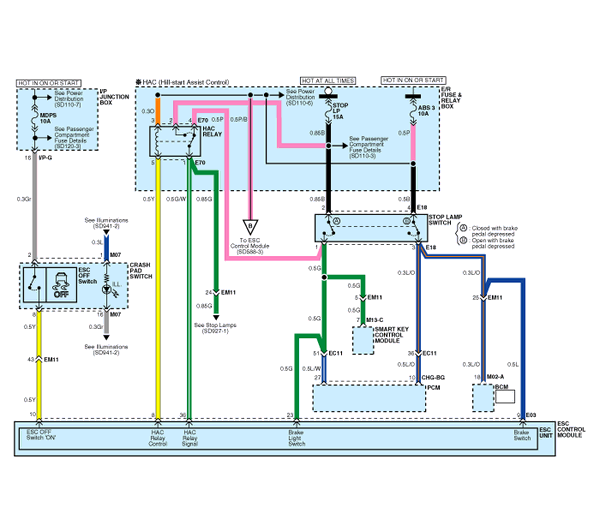Select the HAC relay symbol
The image size is (600, 507).
point(175,142)
